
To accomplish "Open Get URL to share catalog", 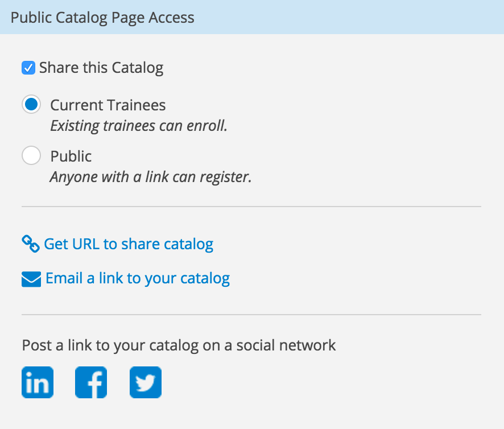I will (129, 244).
